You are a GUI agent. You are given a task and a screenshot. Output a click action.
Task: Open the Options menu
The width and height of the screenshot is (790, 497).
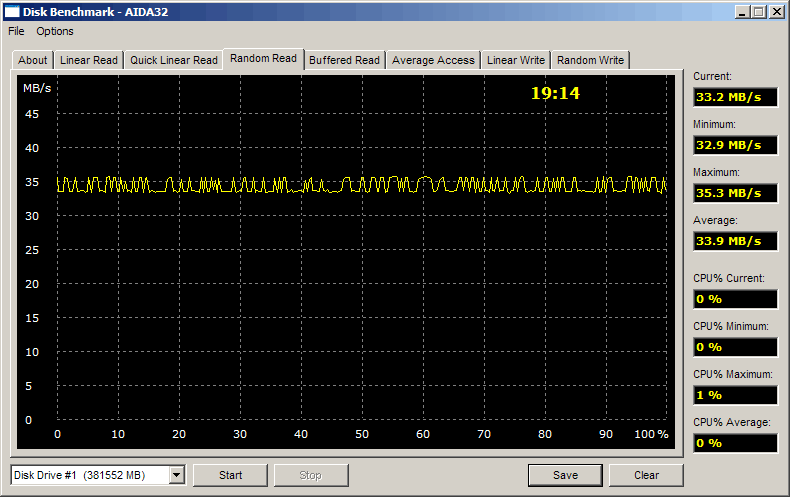54,31
